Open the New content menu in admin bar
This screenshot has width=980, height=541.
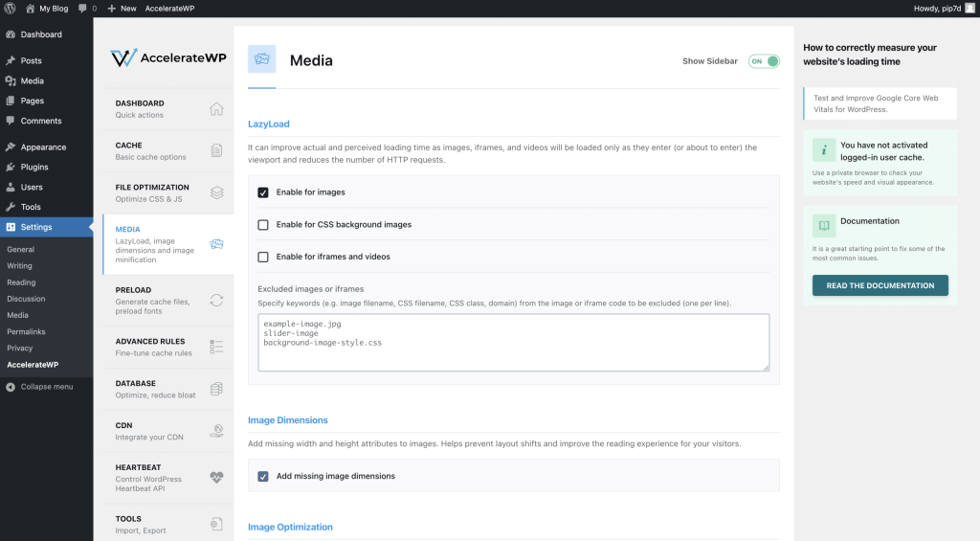click(x=122, y=8)
